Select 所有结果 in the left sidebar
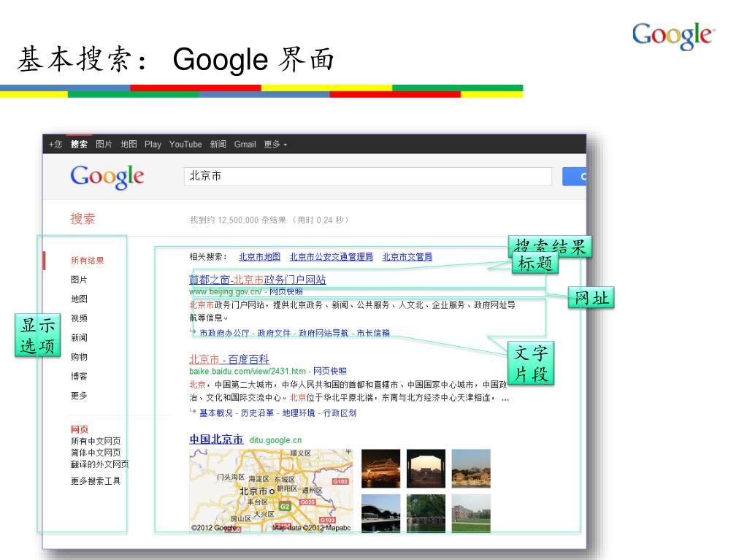The image size is (747, 560). point(87,261)
